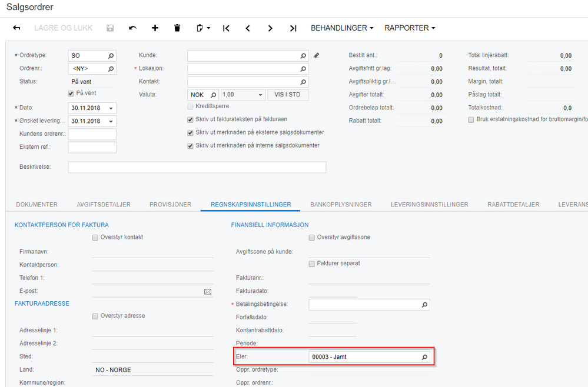Add new sales order with plus icon
Viewport: 588px width, 387px height.
pos(155,28)
